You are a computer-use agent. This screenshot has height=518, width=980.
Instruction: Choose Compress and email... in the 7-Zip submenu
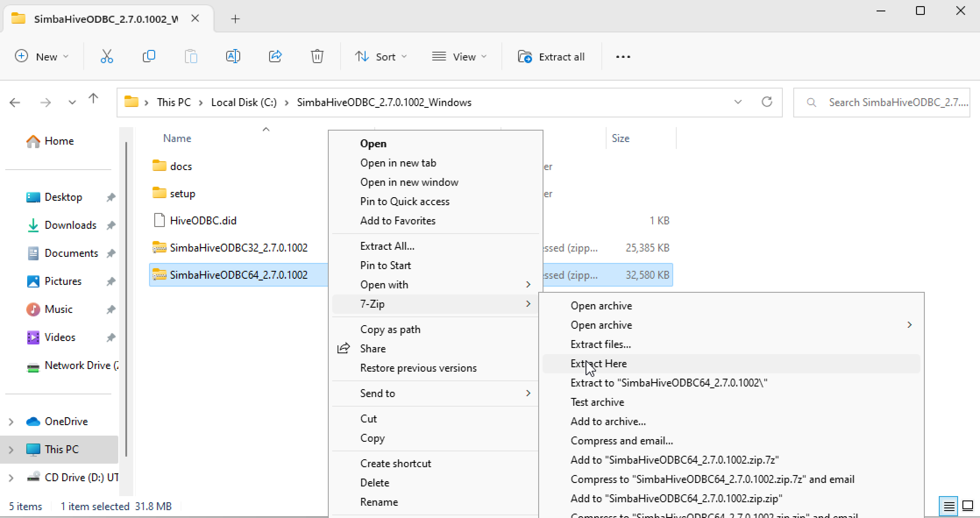coord(731,441)
